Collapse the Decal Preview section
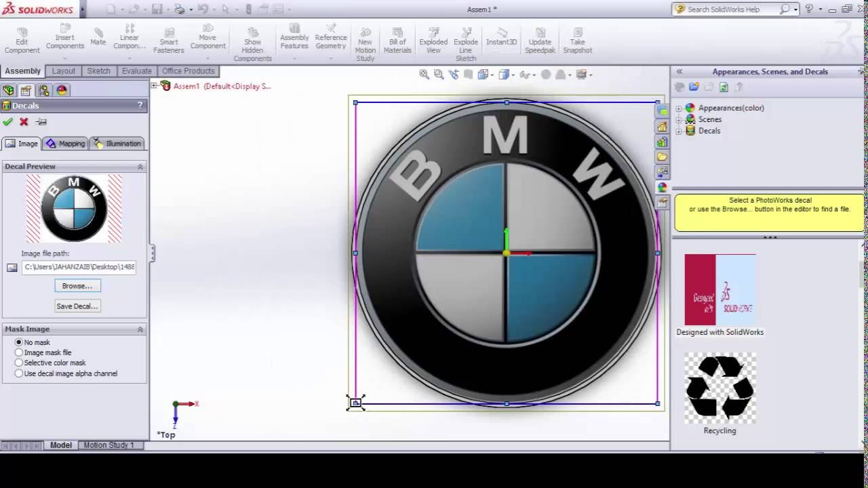The image size is (868, 488). click(140, 166)
